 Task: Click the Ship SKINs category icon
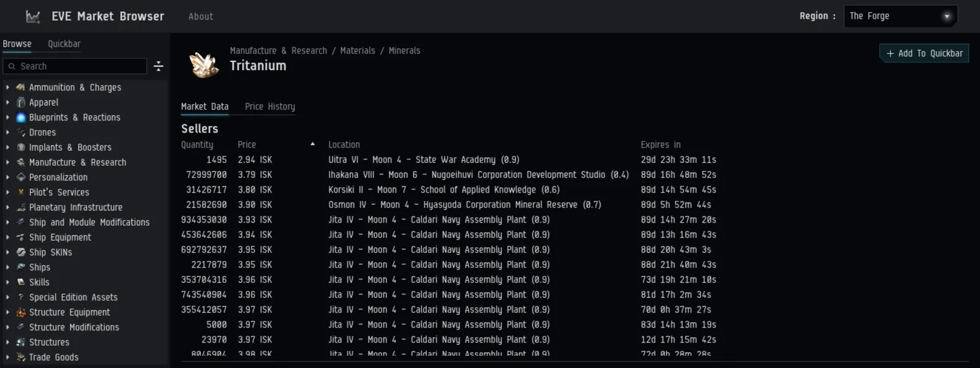pos(21,252)
